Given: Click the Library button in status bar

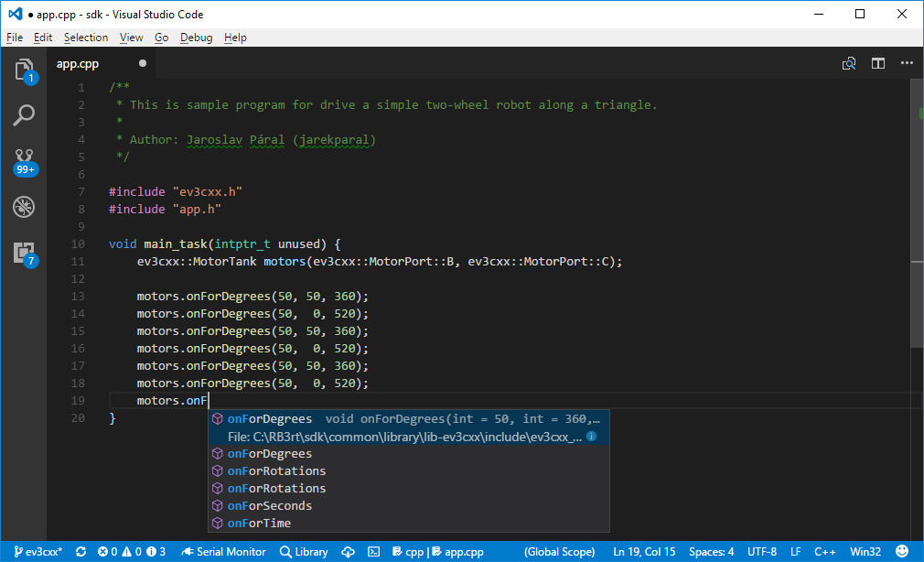Looking at the screenshot, I should click(x=304, y=551).
